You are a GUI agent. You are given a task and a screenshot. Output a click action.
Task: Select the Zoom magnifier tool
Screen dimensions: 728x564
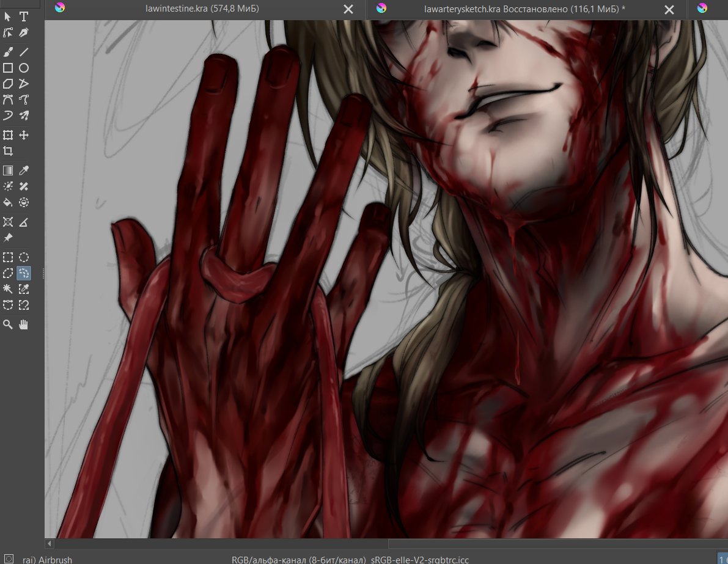(8, 324)
